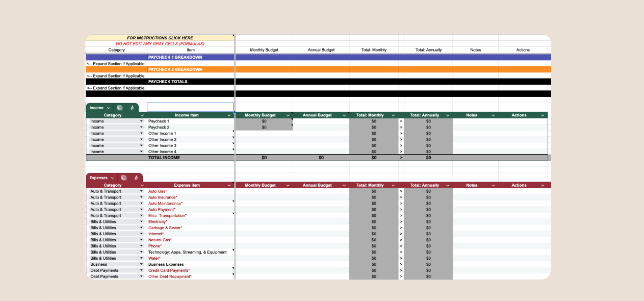Select the Other Debt Repayment* cell
The height and width of the screenshot is (301, 644).
pyautogui.click(x=191, y=277)
